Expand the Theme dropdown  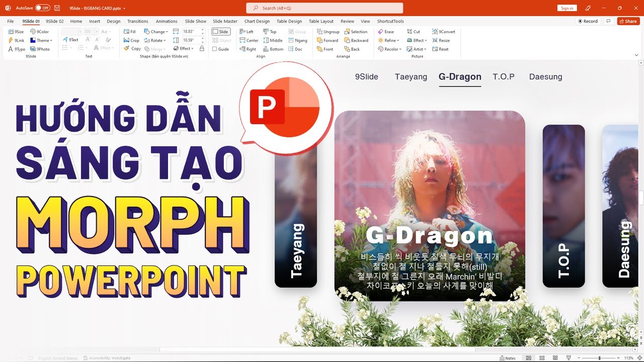click(x=41, y=40)
